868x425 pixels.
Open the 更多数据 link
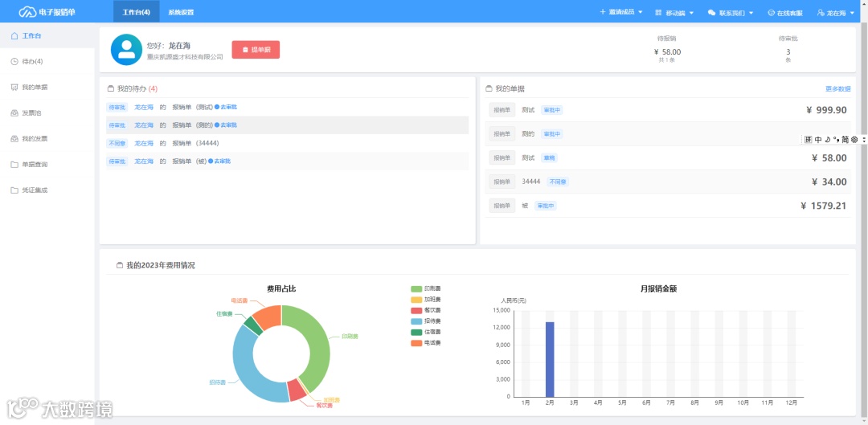[x=838, y=88]
